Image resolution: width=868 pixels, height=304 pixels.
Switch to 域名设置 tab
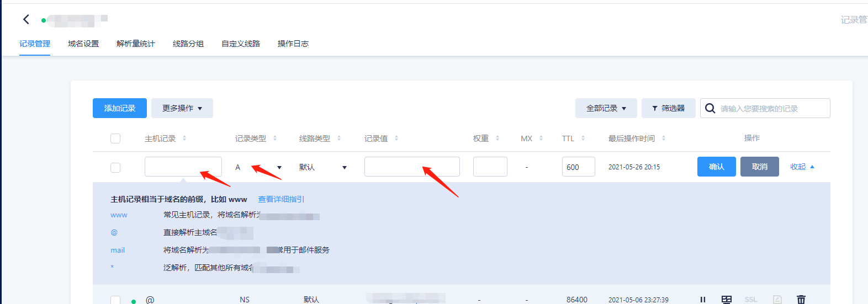click(83, 44)
